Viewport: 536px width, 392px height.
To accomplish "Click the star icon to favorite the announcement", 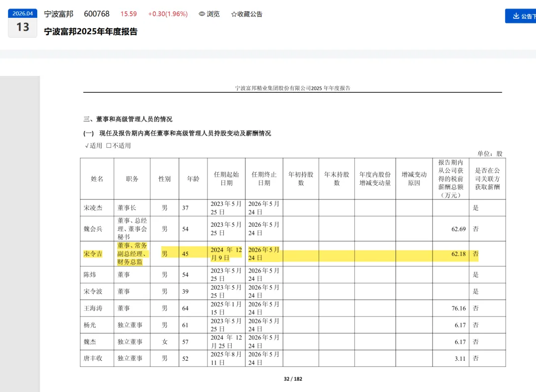I will click(234, 14).
